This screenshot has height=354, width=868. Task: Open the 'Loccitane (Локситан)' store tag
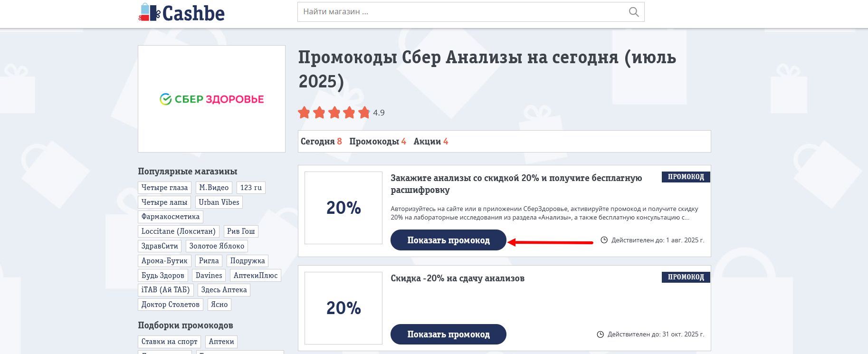(x=179, y=231)
